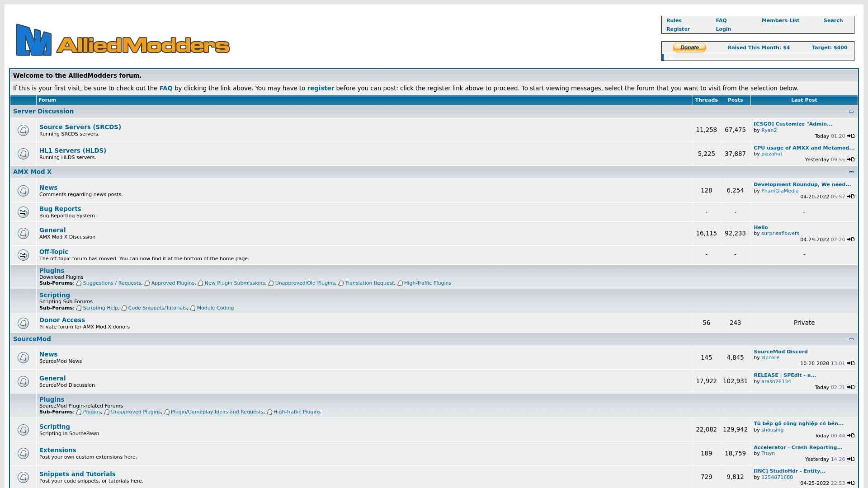Click the Scripting Help sub-forum icon

tap(79, 308)
